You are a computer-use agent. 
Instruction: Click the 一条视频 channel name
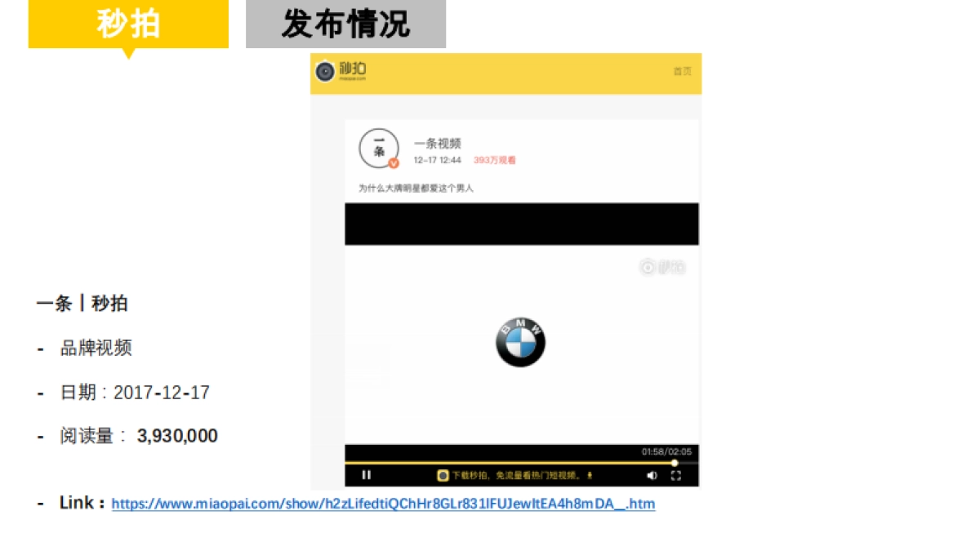[438, 141]
